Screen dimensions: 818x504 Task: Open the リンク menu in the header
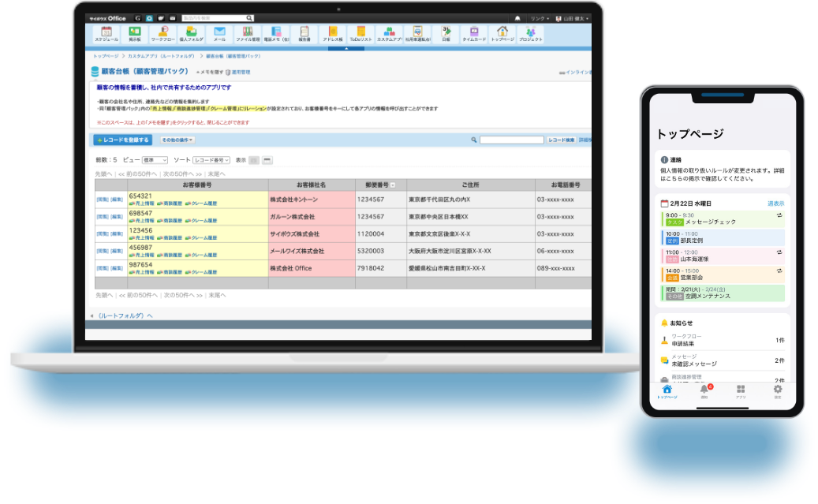click(540, 17)
